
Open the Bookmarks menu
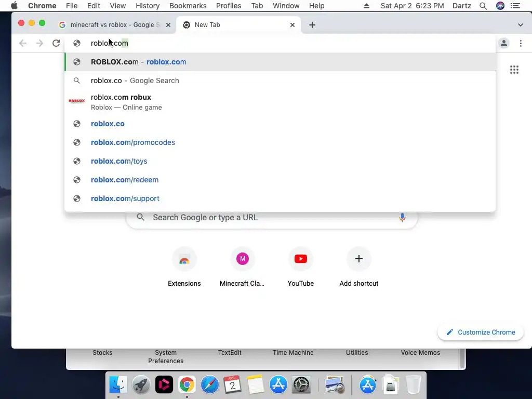(x=188, y=6)
